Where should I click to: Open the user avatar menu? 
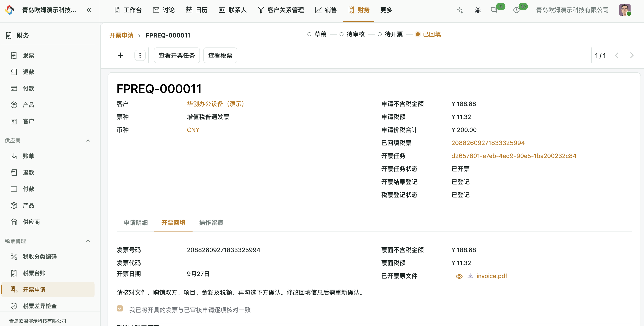625,10
